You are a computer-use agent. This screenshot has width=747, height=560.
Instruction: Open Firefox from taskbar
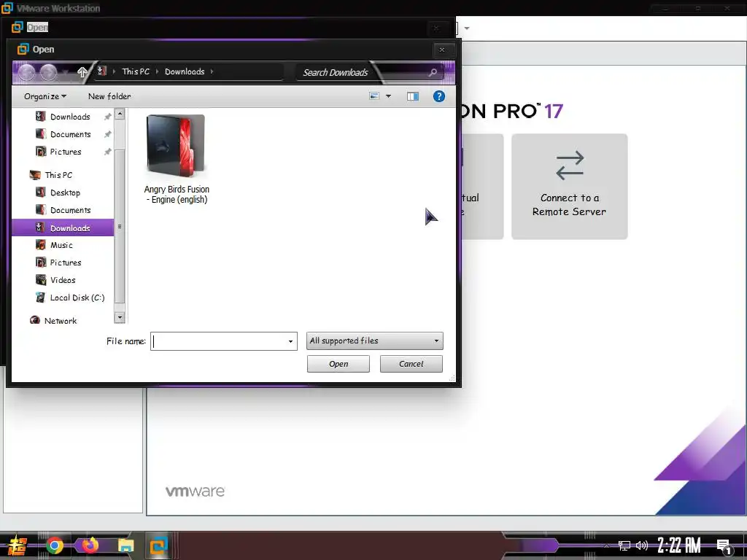(90, 545)
